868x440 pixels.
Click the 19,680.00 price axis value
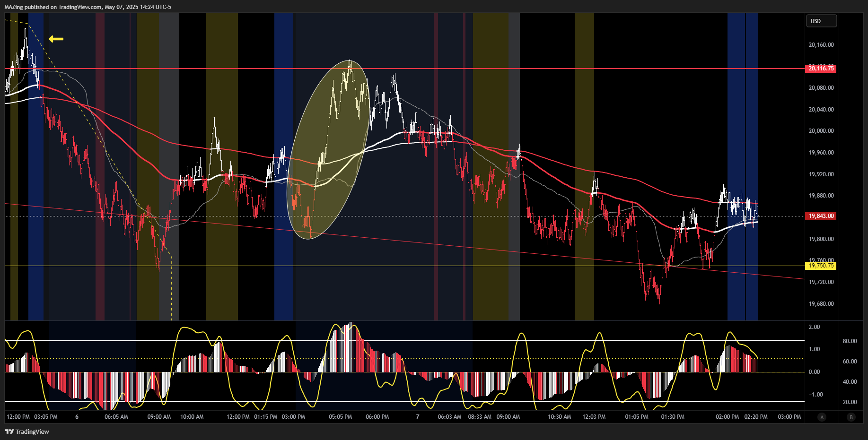(x=821, y=304)
